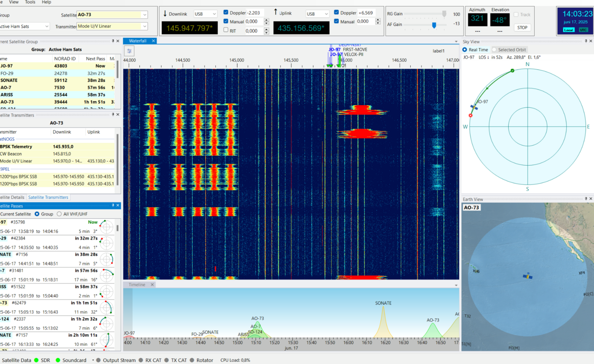Close the Waterfall tab with X
Image resolution: width=594 pixels, height=364 pixels.
tap(153, 41)
